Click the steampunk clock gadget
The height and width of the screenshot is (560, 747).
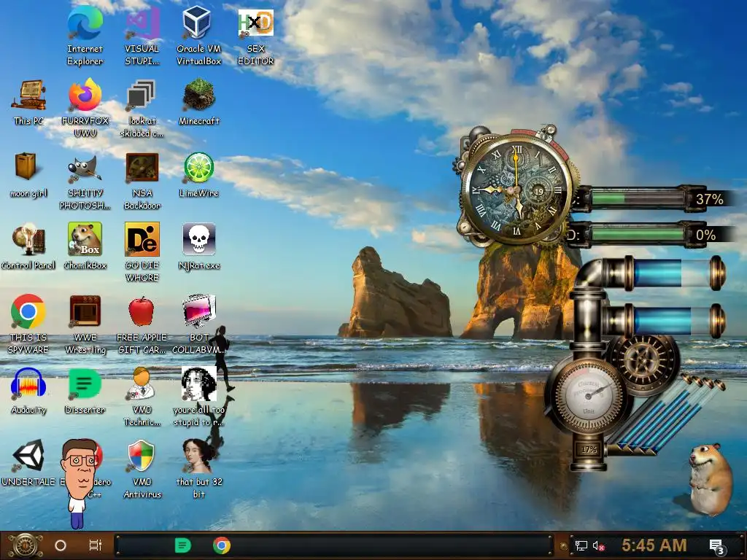coord(517,190)
